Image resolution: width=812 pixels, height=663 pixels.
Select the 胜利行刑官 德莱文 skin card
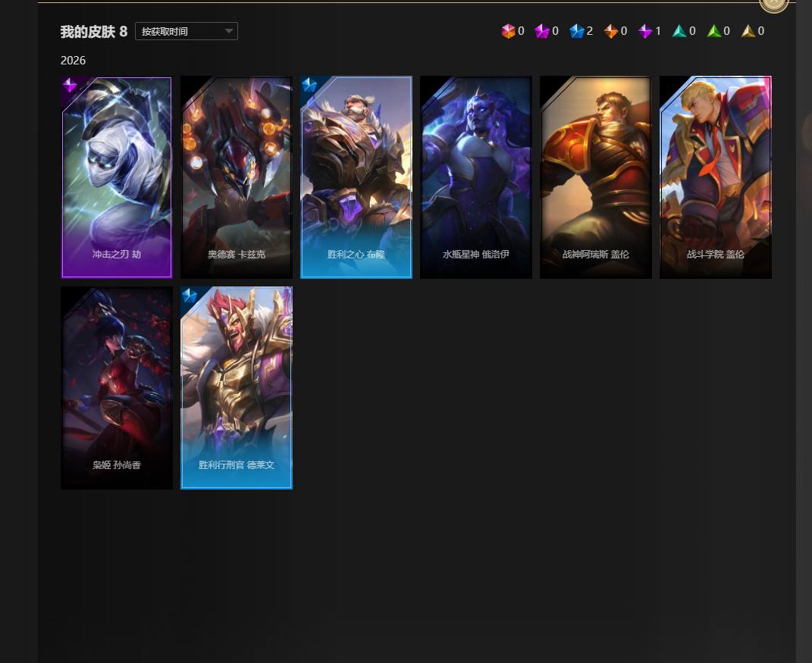click(x=236, y=388)
